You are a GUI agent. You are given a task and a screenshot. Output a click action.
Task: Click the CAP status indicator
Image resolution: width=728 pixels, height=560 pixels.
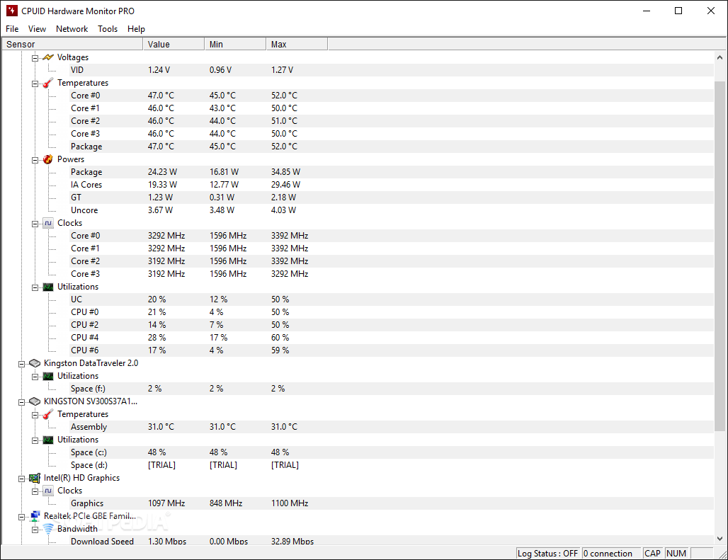(653, 554)
